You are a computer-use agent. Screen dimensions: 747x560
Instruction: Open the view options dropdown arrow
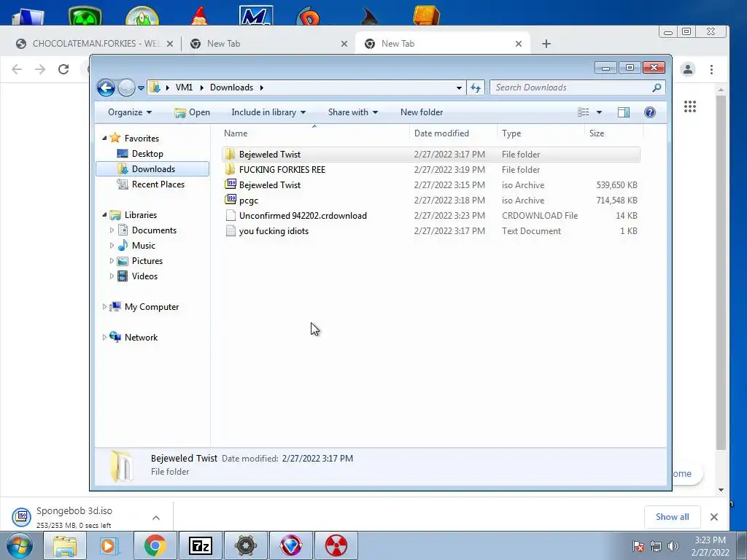point(600,112)
